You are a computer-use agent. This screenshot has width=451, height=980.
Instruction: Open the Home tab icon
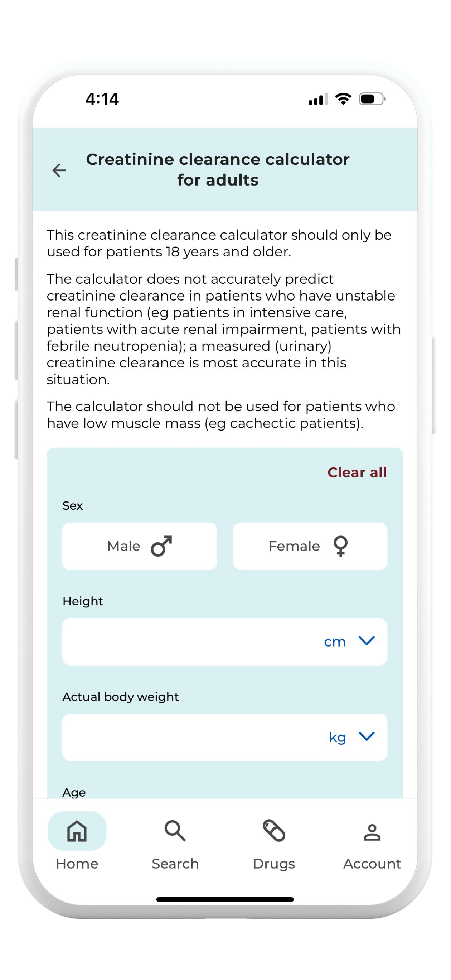(x=77, y=831)
